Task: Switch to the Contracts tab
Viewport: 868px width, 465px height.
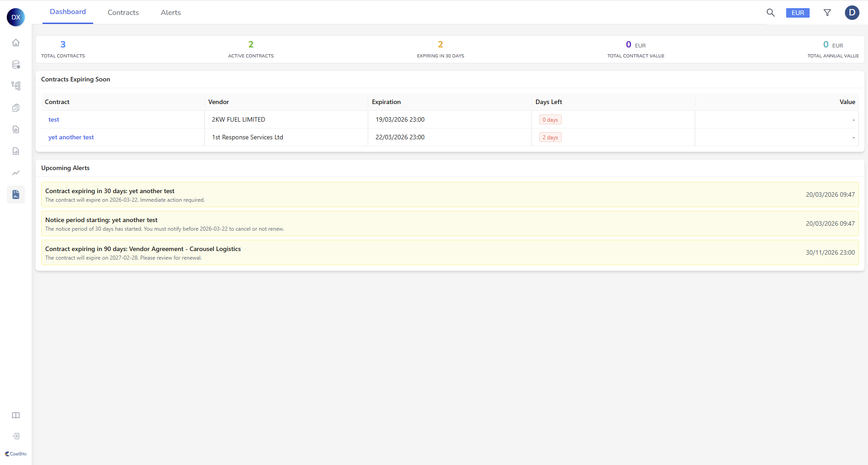Action: coord(123,13)
